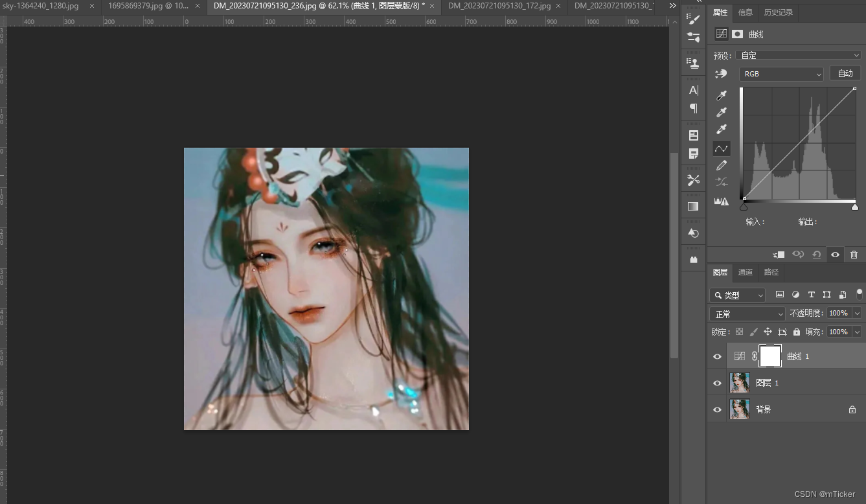The width and height of the screenshot is (866, 504).
Task: Reset curves to adjustment defaults
Action: pyautogui.click(x=817, y=255)
